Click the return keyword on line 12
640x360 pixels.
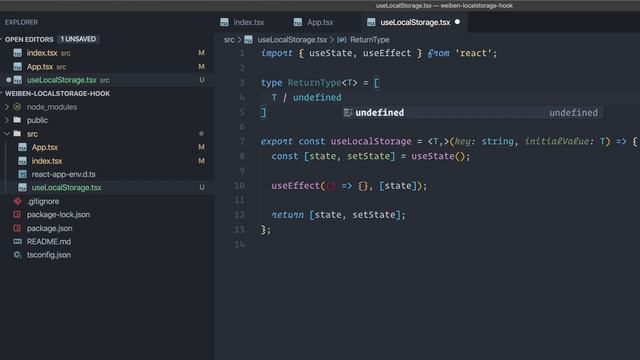coord(287,215)
